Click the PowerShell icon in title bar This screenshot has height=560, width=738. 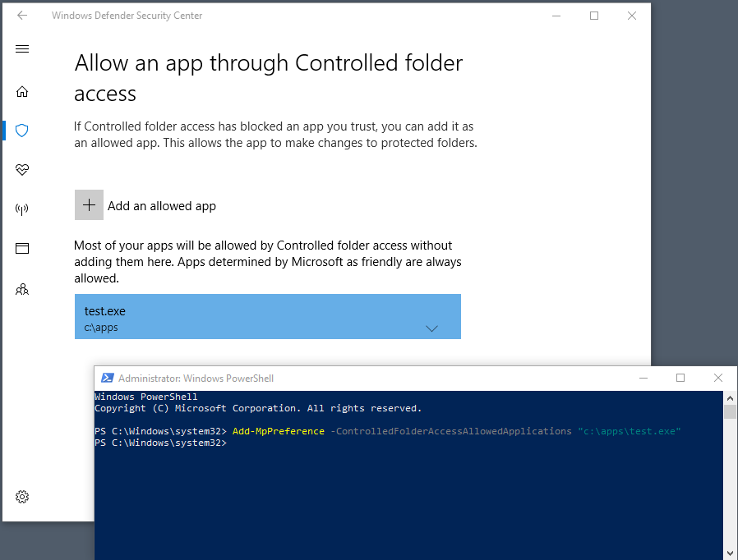point(107,378)
